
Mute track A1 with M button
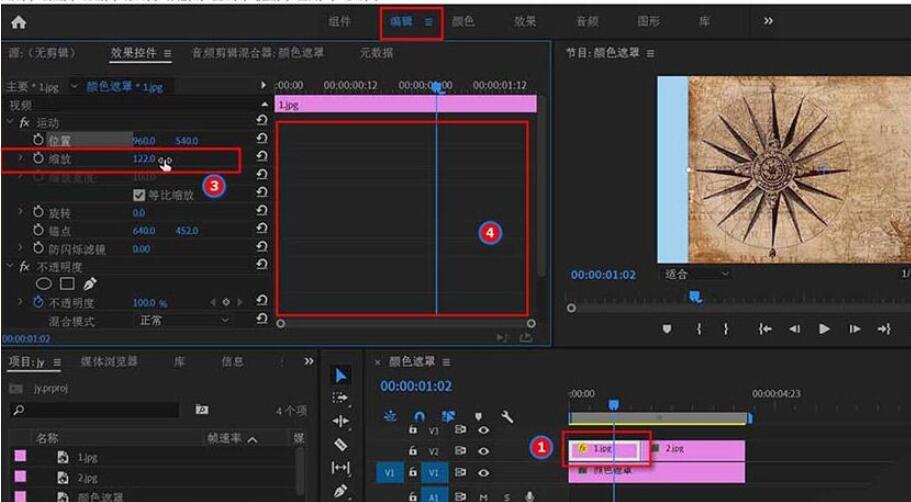click(483, 497)
